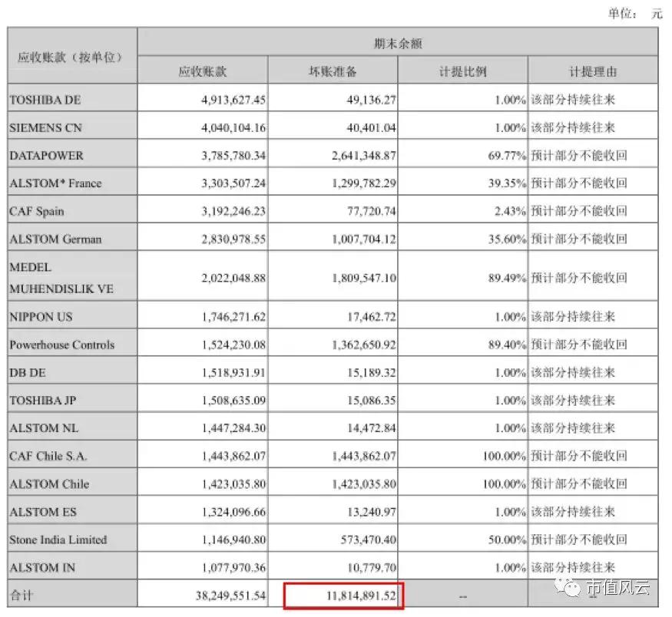Viewport: 672px width, 617px height.
Task: Click the 计提理由 column header
Action: (591, 70)
